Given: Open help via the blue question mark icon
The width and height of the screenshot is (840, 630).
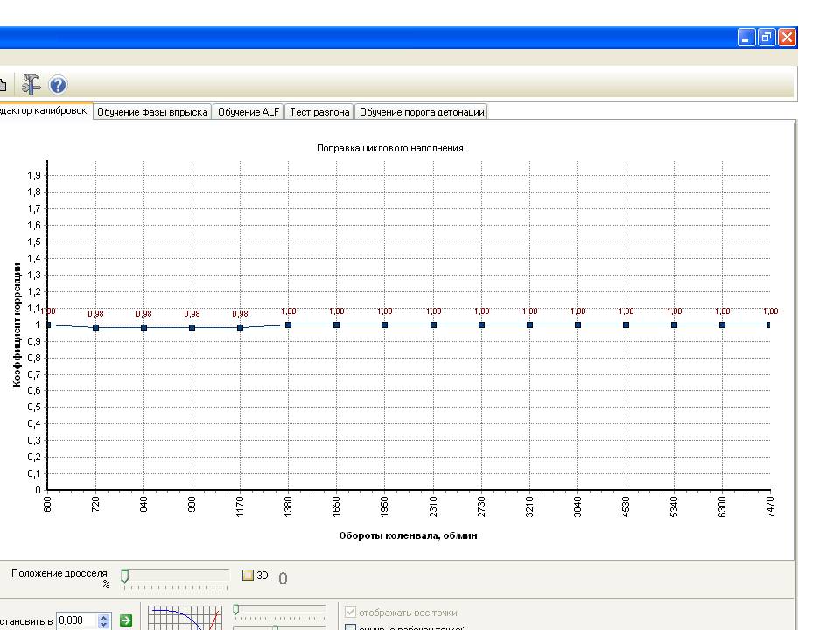Looking at the screenshot, I should [x=58, y=85].
